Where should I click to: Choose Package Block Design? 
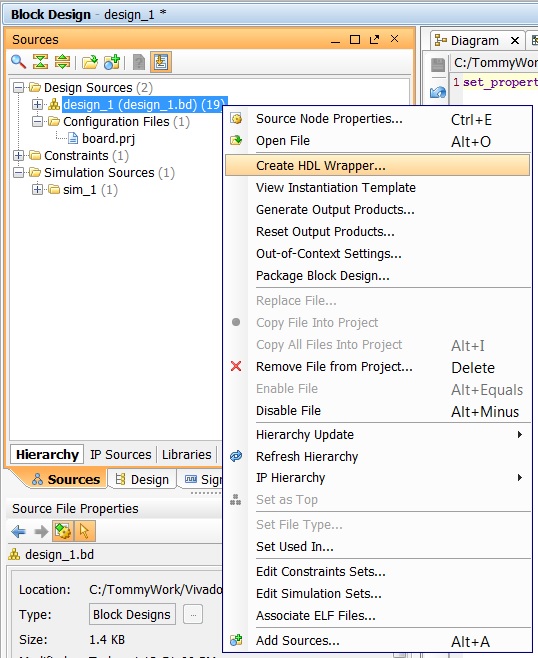[x=378, y=276]
